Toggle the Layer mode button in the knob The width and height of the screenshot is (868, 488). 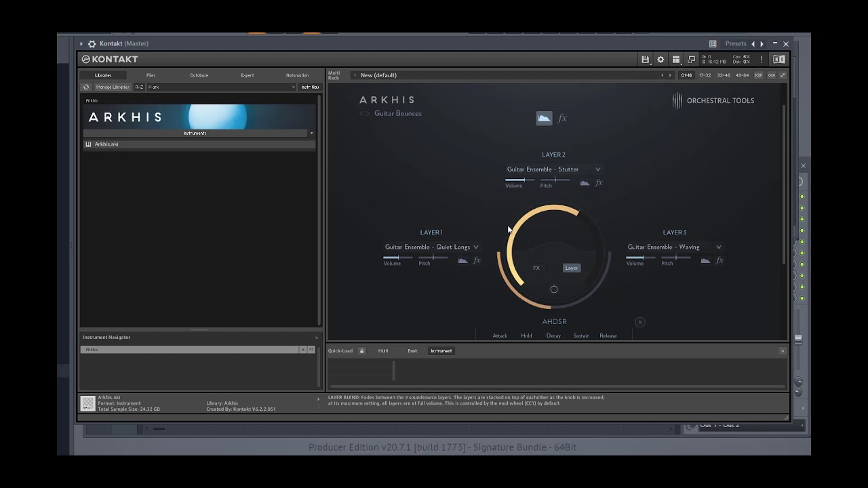pyautogui.click(x=572, y=268)
